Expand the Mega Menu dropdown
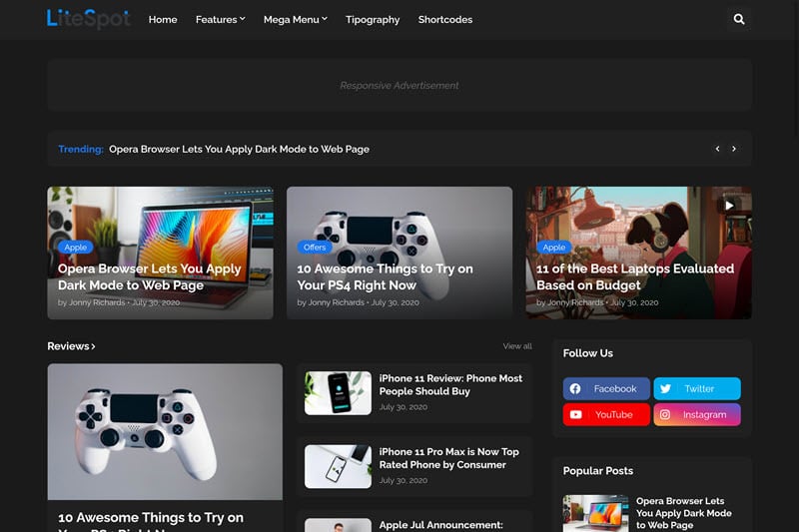The height and width of the screenshot is (532, 799). click(295, 19)
